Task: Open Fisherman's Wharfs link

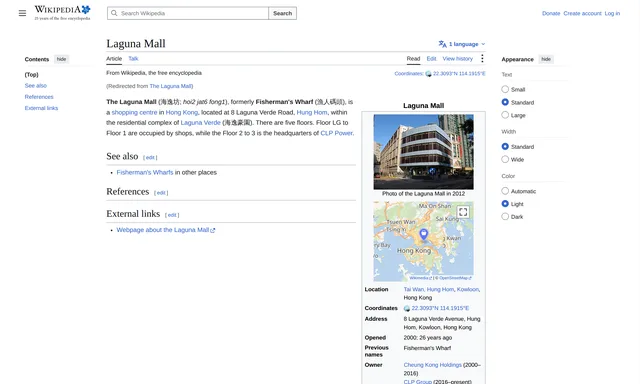Action: pos(145,173)
